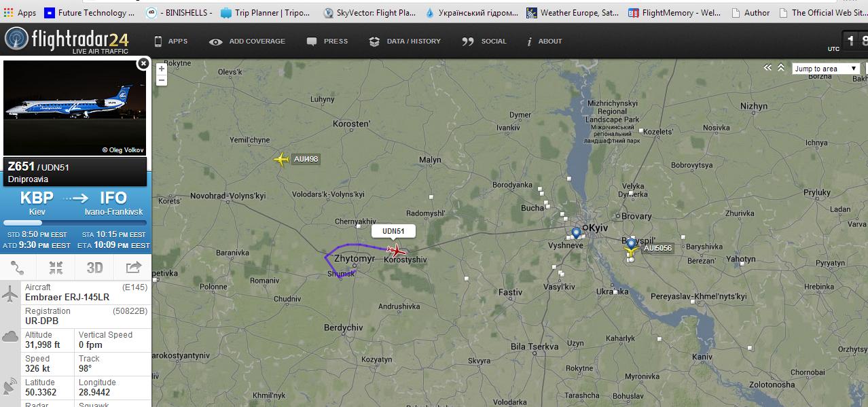Zoom out the map with minus button
Viewport: 868px width, 407px height.
pyautogui.click(x=162, y=80)
